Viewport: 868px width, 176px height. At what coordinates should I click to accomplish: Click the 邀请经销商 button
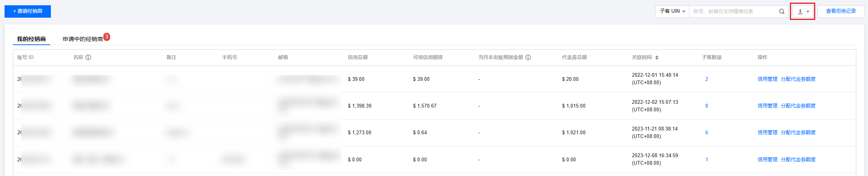[x=28, y=11]
